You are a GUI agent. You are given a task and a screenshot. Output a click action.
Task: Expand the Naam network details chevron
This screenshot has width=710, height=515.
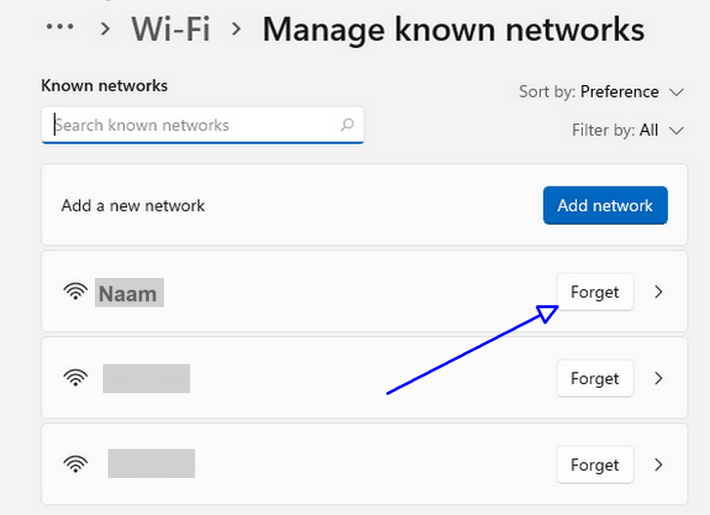(x=658, y=292)
